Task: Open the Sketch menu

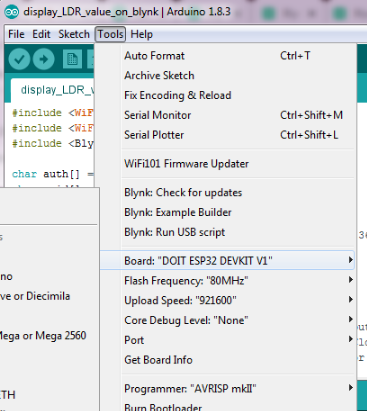Action: tap(74, 34)
